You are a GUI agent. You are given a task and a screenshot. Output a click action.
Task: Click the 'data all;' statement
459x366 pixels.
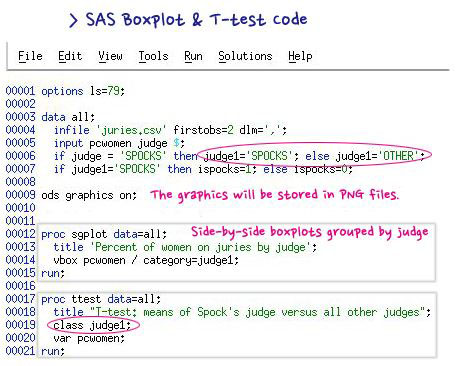pos(68,117)
